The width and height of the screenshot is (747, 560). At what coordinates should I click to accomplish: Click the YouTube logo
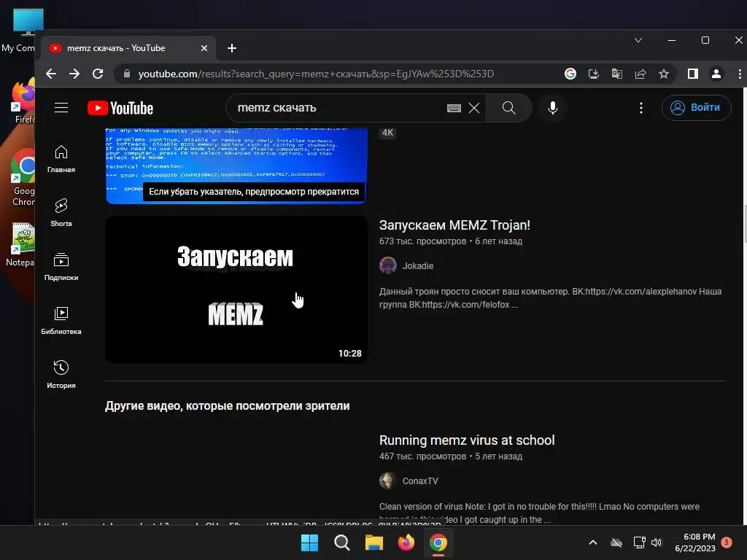(x=120, y=108)
